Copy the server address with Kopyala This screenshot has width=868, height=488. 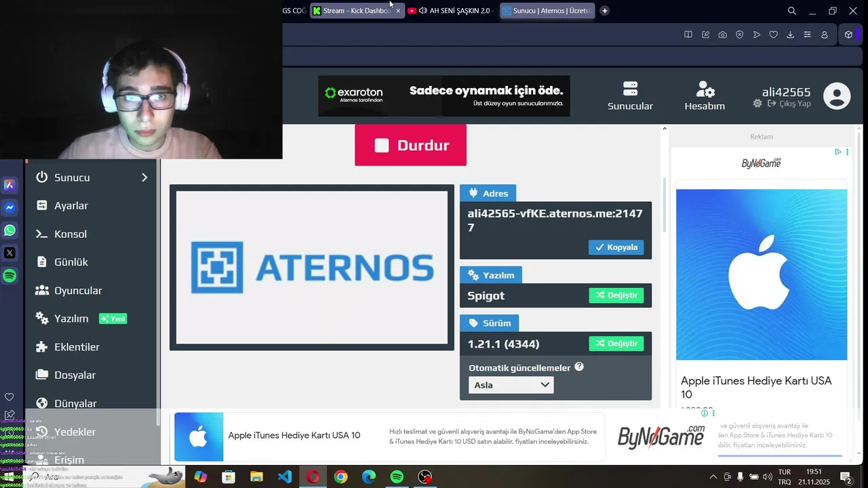coord(616,247)
